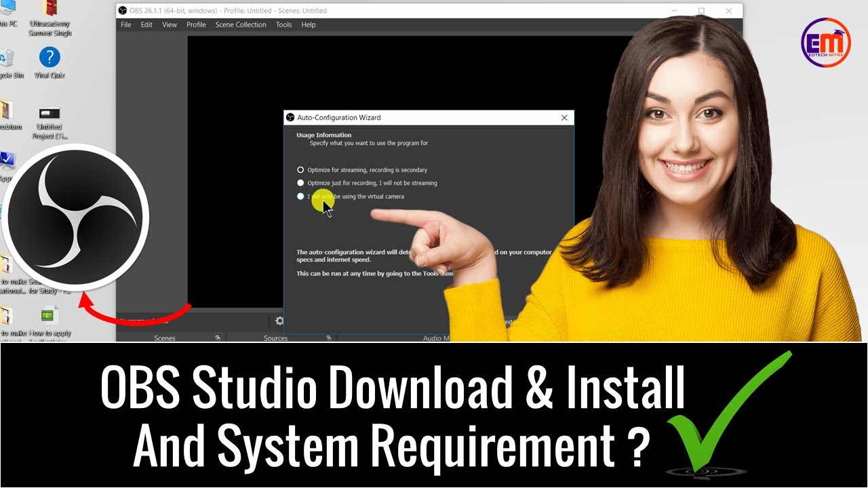Open the source properties gear icon
The image size is (868, 488).
coord(279,321)
